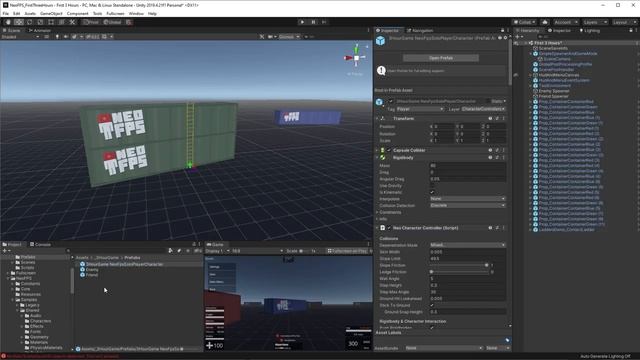This screenshot has width=640, height=360.
Task: Adjust the Game view Scale slider
Action: 305,251
